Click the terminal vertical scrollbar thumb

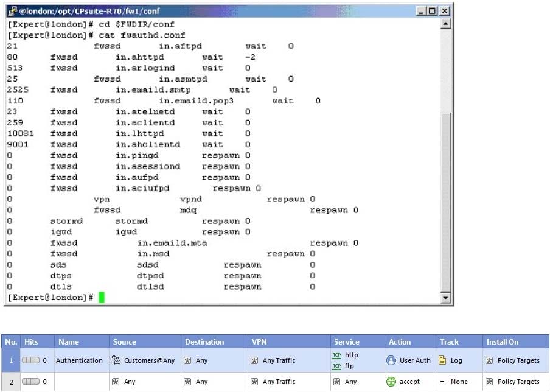[445, 203]
